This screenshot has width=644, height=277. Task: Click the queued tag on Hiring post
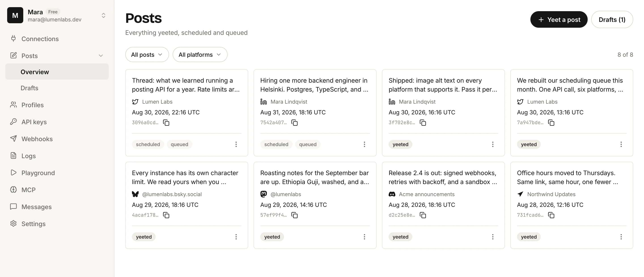[x=308, y=144]
